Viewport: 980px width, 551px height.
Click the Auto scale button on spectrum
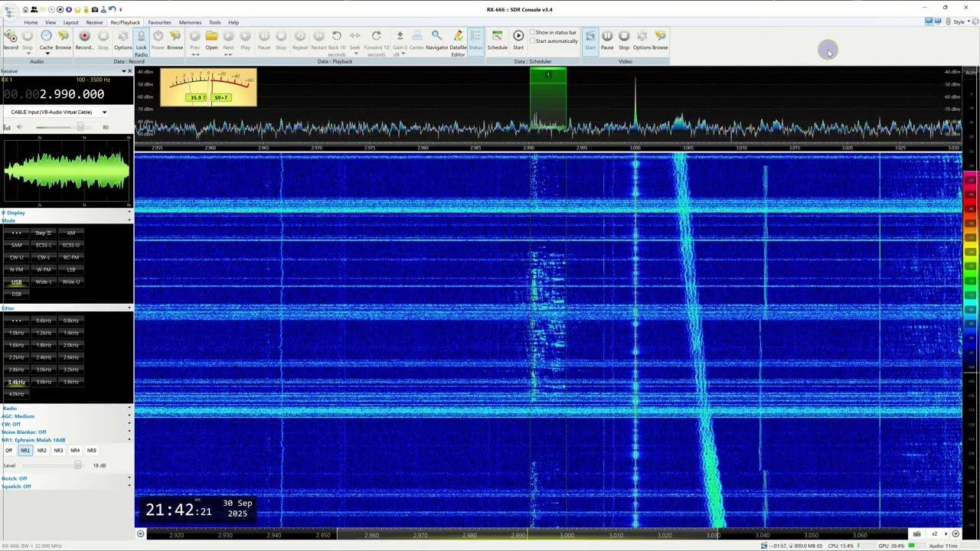[971, 72]
